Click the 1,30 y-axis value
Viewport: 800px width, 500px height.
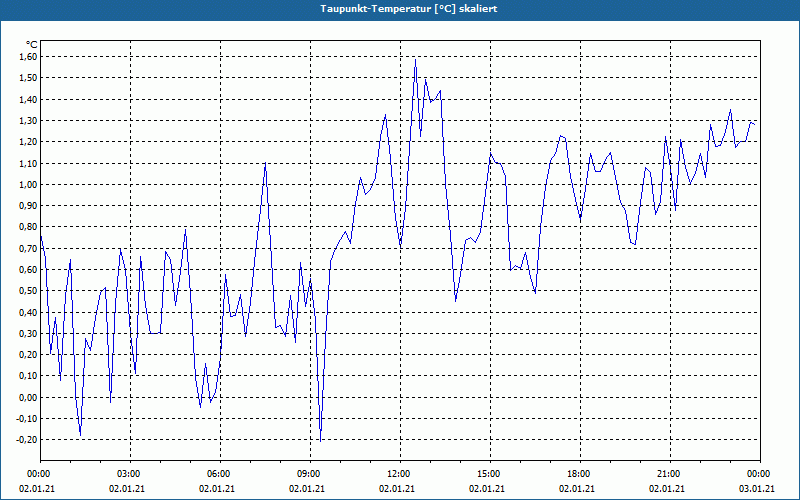28,120
